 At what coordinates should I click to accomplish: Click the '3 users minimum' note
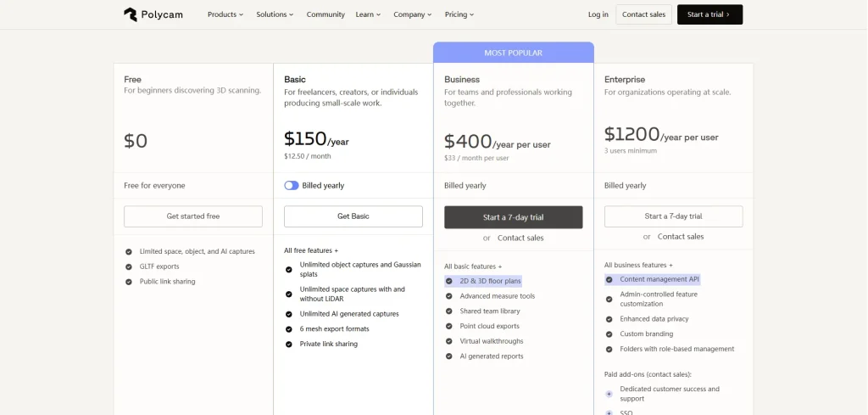(x=631, y=151)
